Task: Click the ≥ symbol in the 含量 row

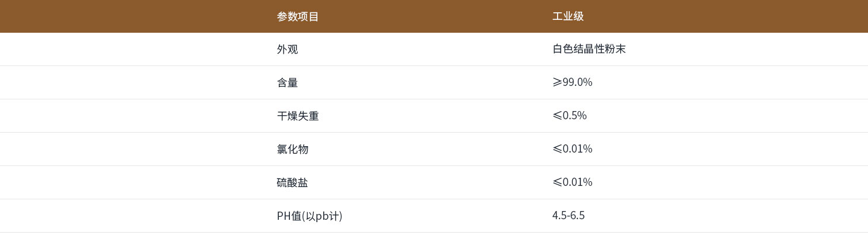Action: tap(557, 82)
